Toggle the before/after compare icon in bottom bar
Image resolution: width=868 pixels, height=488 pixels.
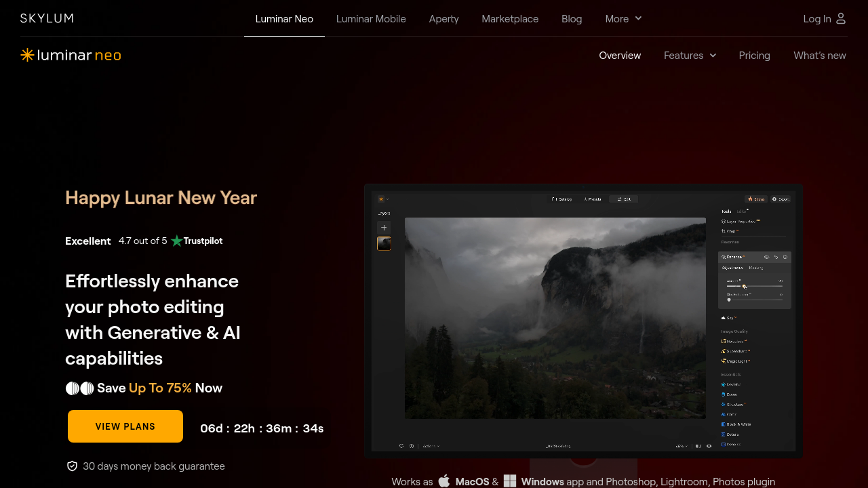[698, 446]
